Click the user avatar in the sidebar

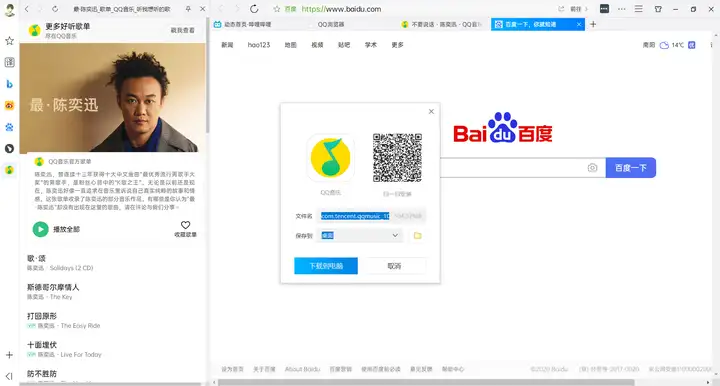click(x=9, y=10)
